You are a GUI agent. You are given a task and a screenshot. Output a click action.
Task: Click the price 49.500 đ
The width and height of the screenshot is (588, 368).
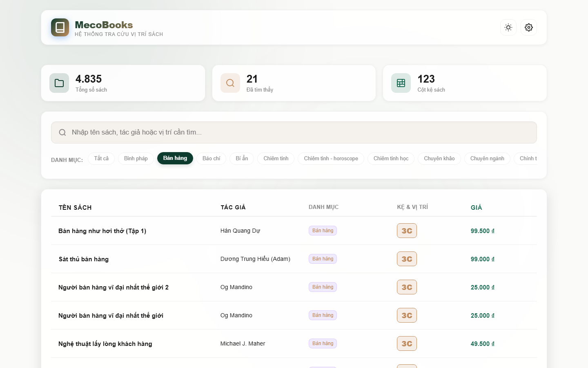483,344
